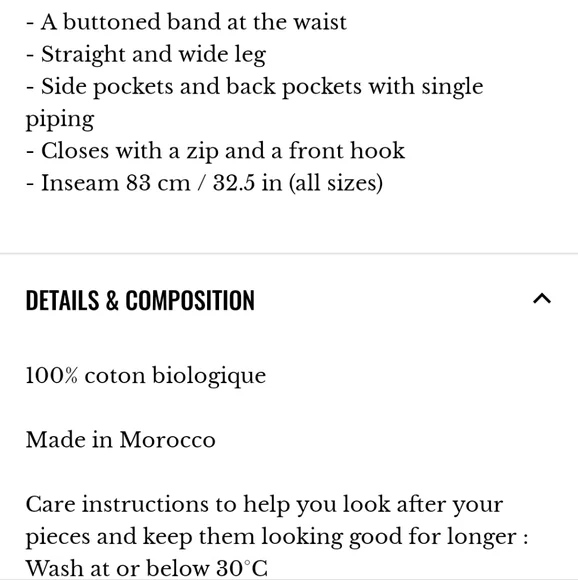Collapse Details & Composition using the chevron
This screenshot has height=580, width=578.
point(542,299)
